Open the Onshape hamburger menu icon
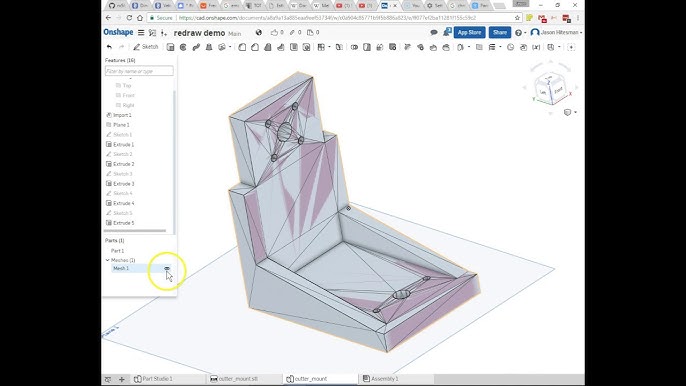This screenshot has width=686, height=386. pos(141,32)
